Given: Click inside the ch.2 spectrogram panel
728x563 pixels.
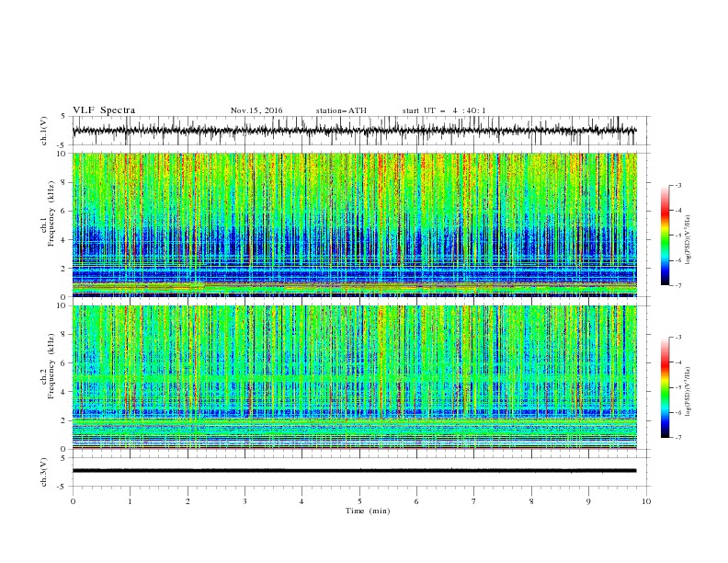Looking at the screenshot, I should 355,377.
